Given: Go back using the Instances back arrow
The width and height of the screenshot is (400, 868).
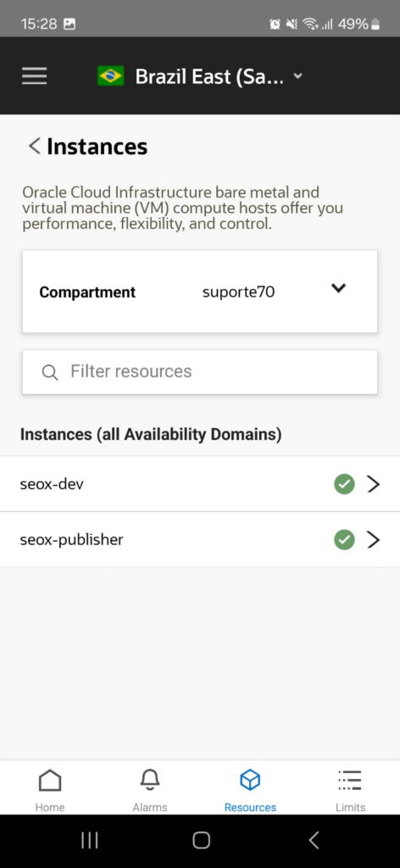Looking at the screenshot, I should coord(34,146).
